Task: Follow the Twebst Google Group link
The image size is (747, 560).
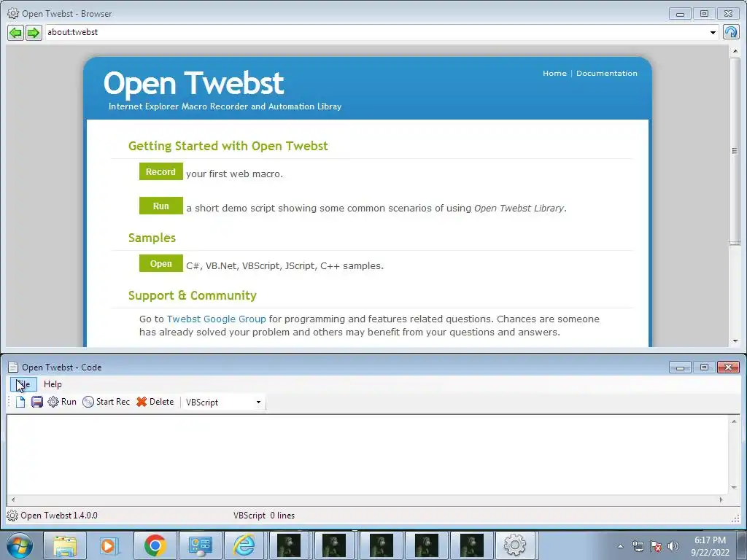Action: click(216, 319)
